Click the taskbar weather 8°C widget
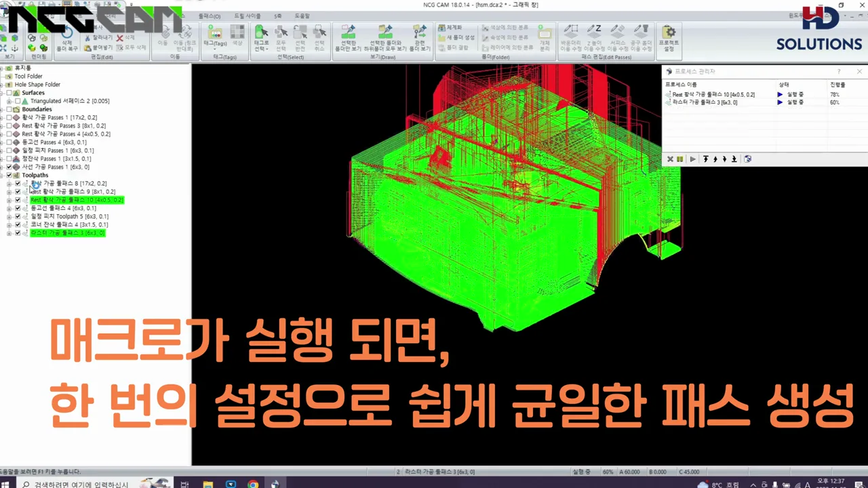 pos(719,484)
